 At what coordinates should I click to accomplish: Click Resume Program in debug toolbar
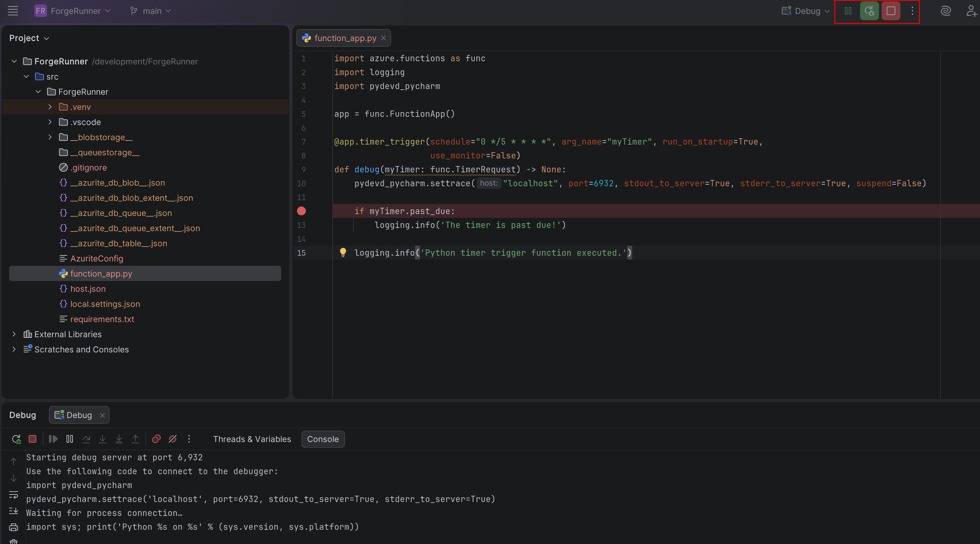click(x=53, y=439)
